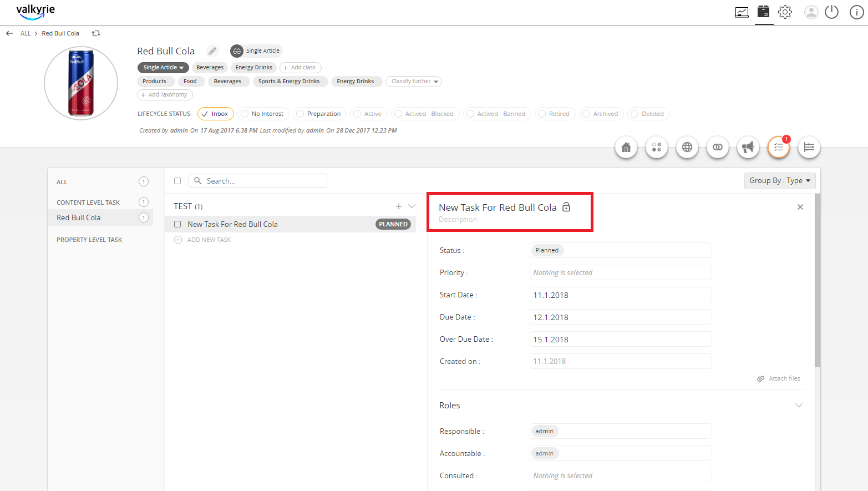Collapse the Roles section chevron
868x491 pixels.
(x=799, y=406)
